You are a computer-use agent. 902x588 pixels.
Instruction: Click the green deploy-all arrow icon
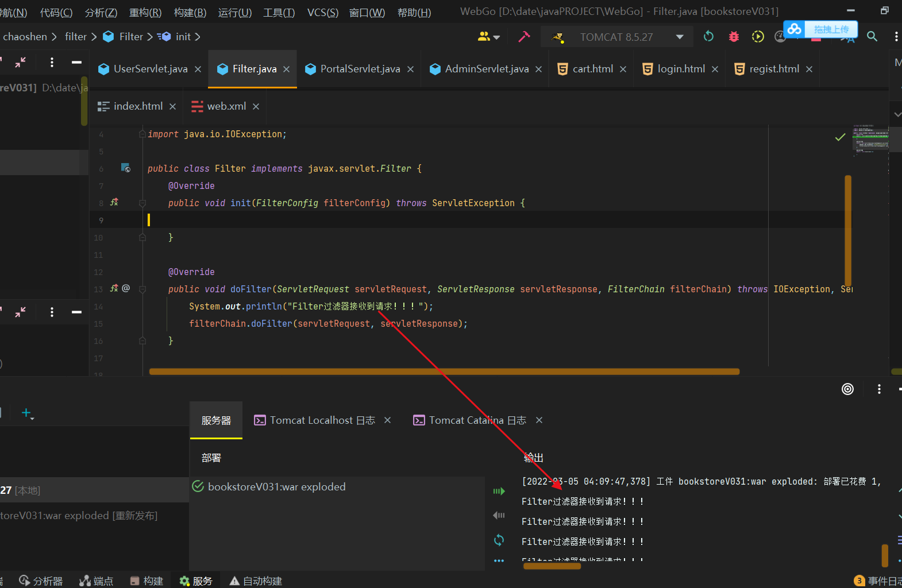499,491
